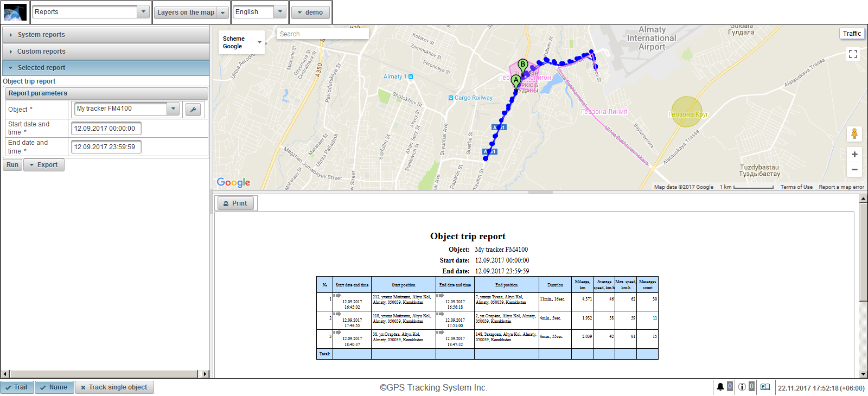This screenshot has width=868, height=396.
Task: Click the Start date and time field
Action: point(106,129)
